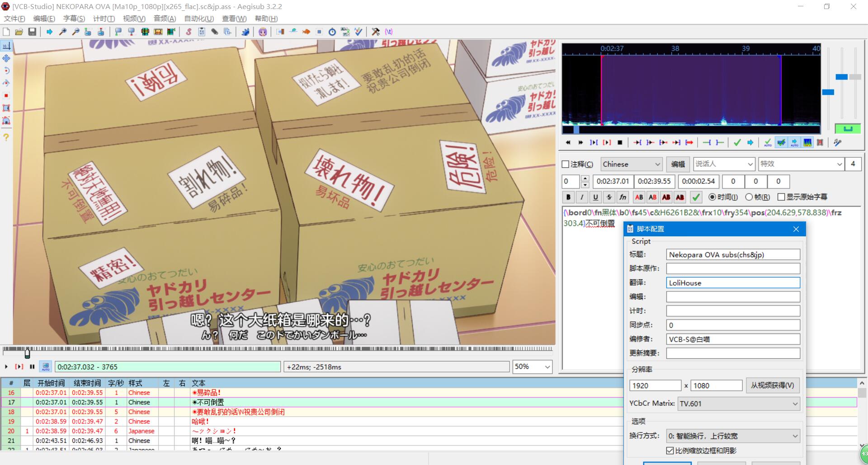This screenshot has height=465, width=868.
Task: Toggle spectrum analyzer mode icon
Action: [x=807, y=142]
